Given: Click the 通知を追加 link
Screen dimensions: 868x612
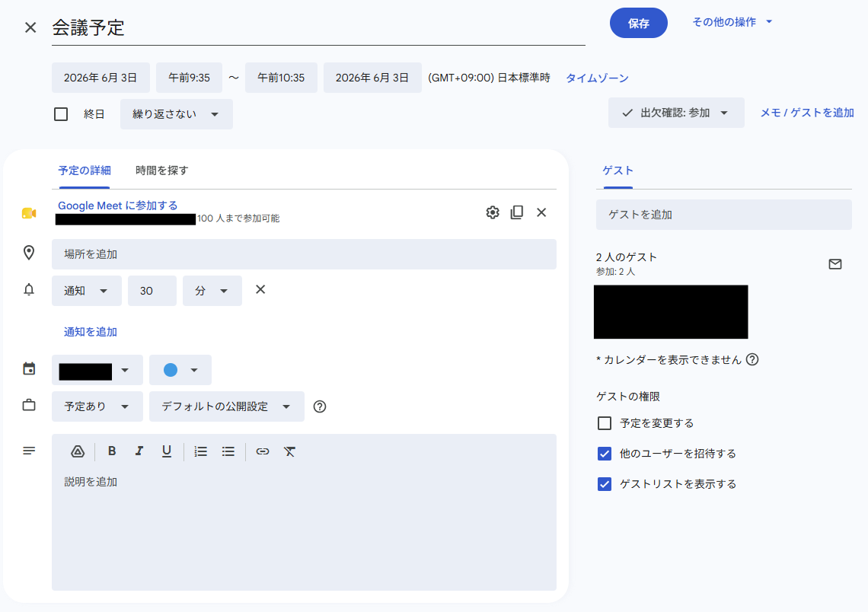Looking at the screenshot, I should pyautogui.click(x=91, y=331).
